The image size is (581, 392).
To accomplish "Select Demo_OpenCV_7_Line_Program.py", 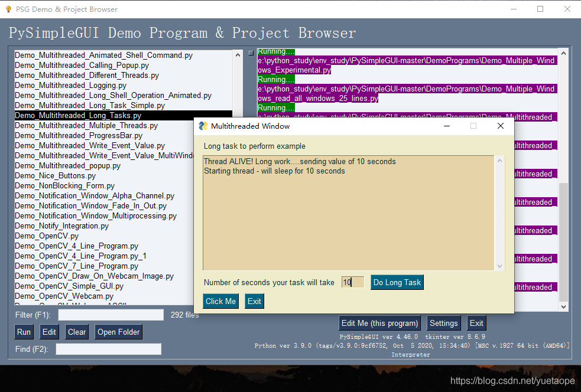I will (x=105, y=266).
